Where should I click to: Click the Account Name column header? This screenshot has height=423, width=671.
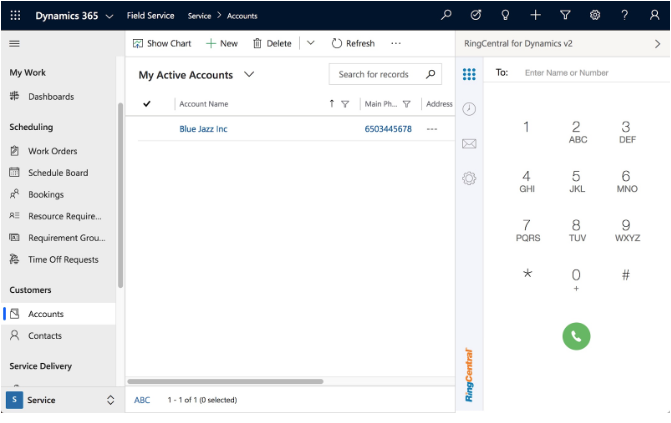(204, 104)
